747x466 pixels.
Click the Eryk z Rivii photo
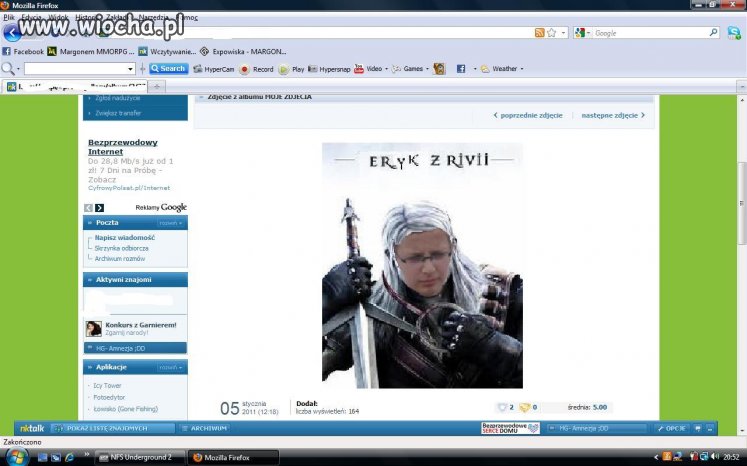[422, 265]
